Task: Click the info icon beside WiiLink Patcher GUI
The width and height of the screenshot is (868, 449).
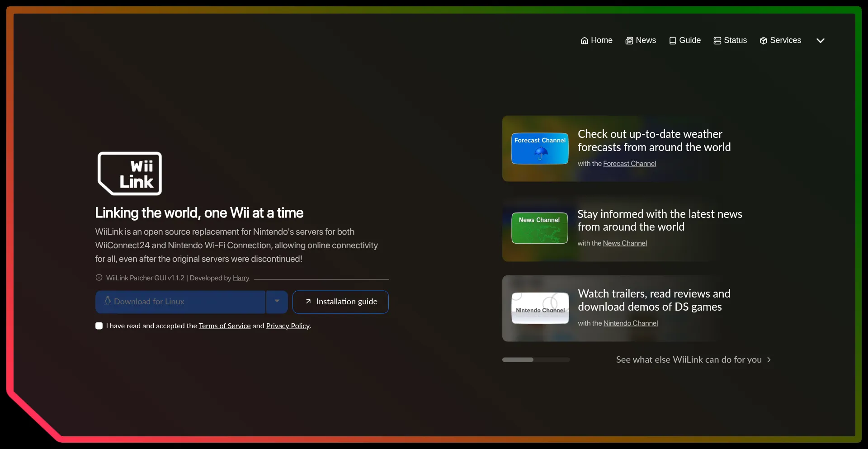Action: point(99,278)
